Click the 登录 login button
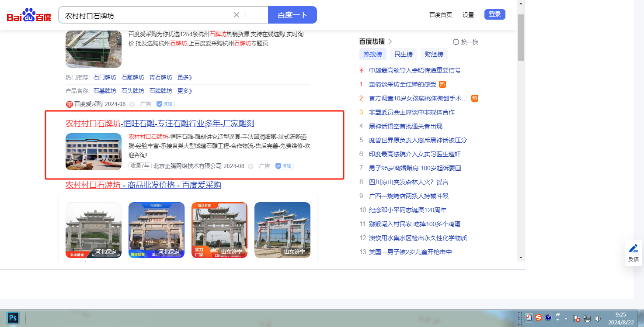The width and height of the screenshot is (644, 327). point(495,14)
